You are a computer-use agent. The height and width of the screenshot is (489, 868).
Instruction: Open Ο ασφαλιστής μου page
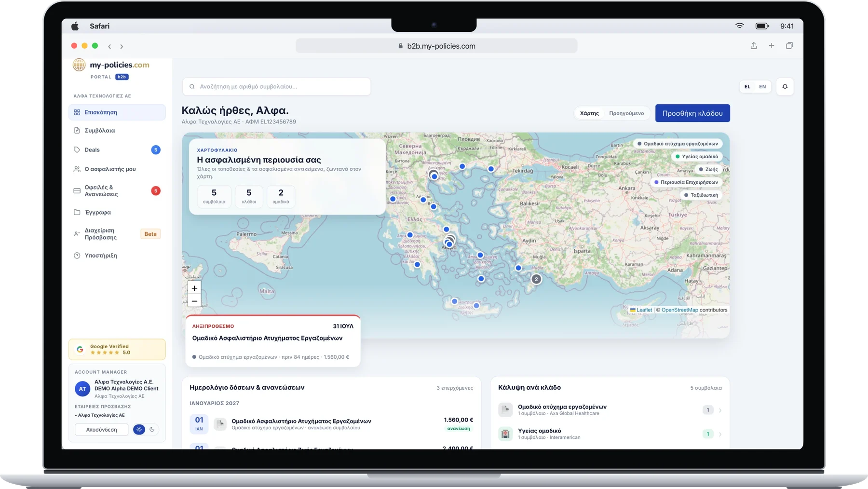[x=117, y=169]
